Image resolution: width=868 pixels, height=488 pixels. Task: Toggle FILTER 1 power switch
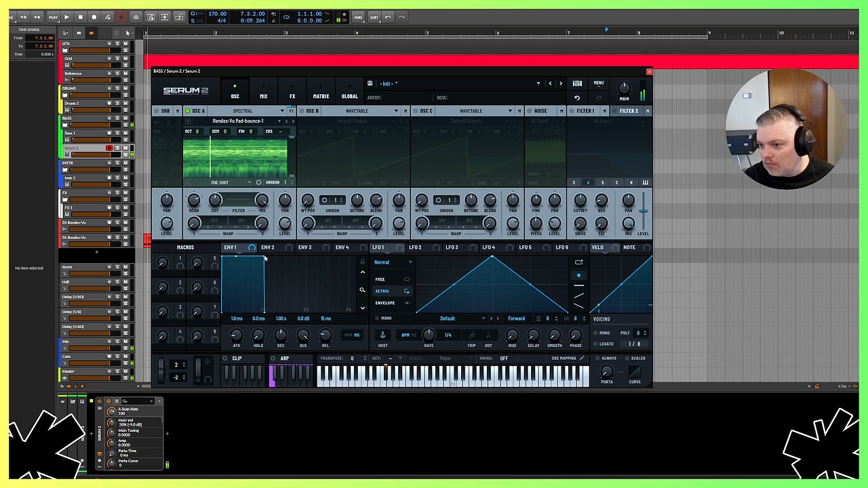pyautogui.click(x=571, y=110)
